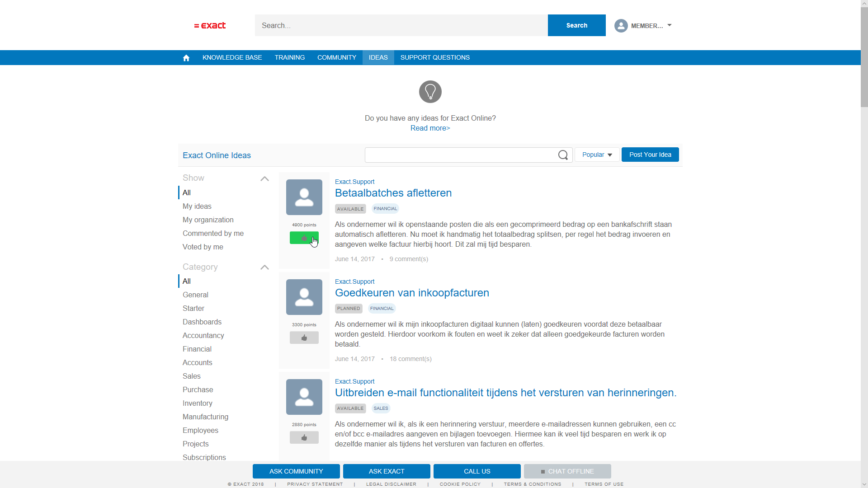Click the Exact logo
This screenshot has height=488, width=868.
click(x=210, y=26)
